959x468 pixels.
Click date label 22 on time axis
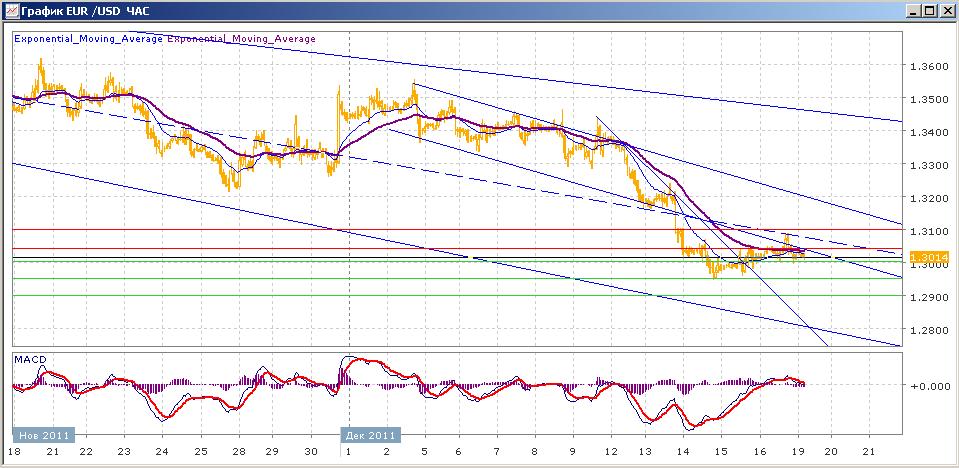tap(86, 451)
